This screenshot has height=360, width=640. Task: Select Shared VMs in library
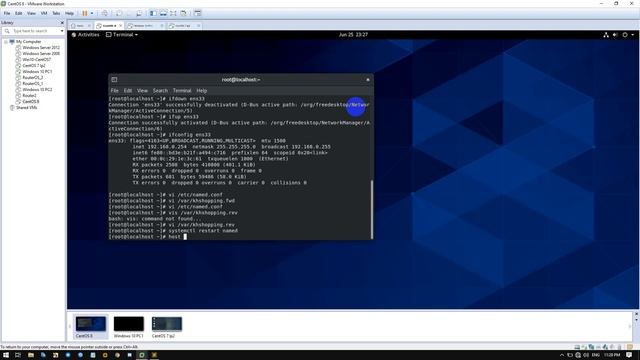(26, 107)
